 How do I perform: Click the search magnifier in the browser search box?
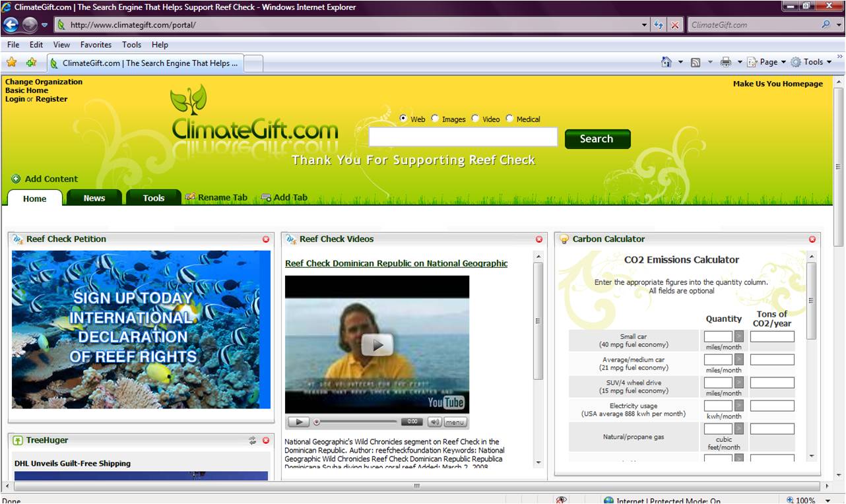pos(826,24)
